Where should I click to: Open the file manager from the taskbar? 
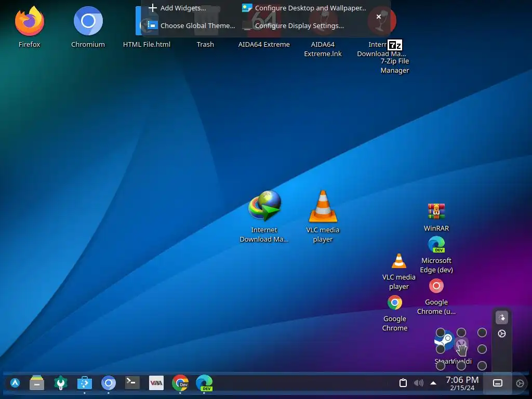coord(37,383)
